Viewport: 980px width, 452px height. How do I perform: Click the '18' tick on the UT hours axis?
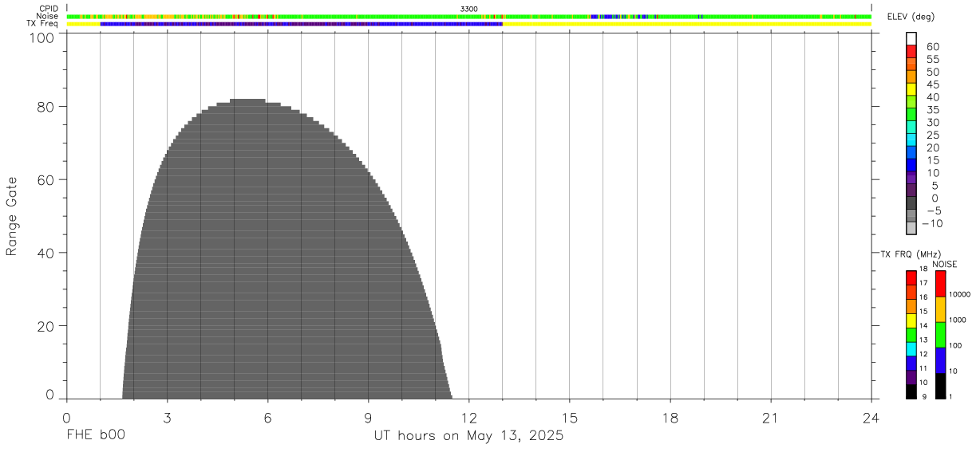pos(670,418)
